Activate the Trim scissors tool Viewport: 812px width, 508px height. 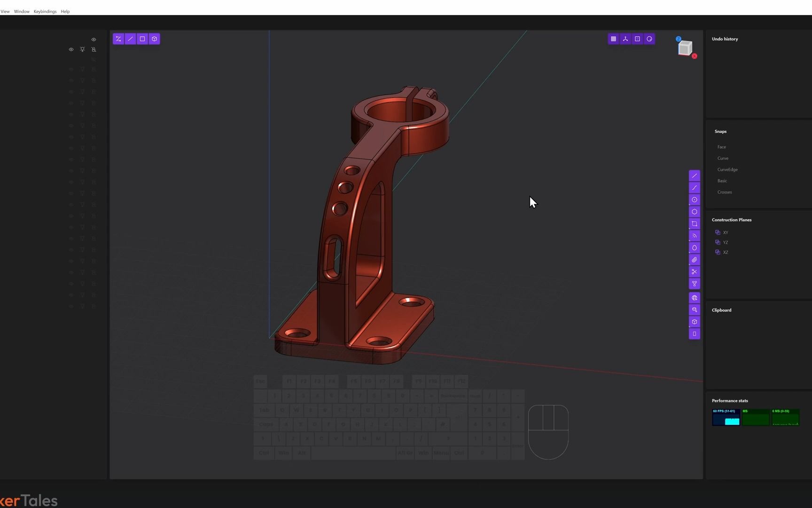click(694, 271)
